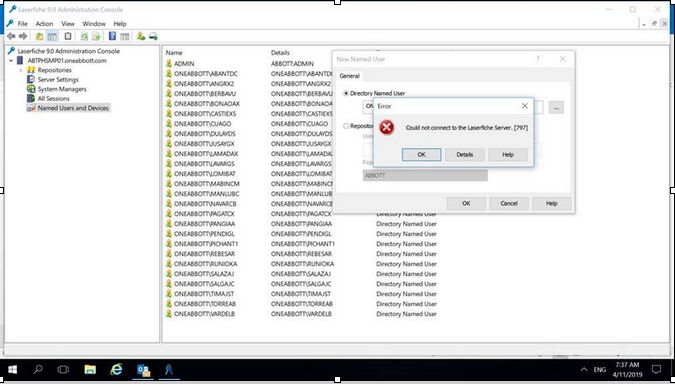Viewport: 675px width, 384px height.
Task: Click the General tab in New Named User
Action: 349,76
